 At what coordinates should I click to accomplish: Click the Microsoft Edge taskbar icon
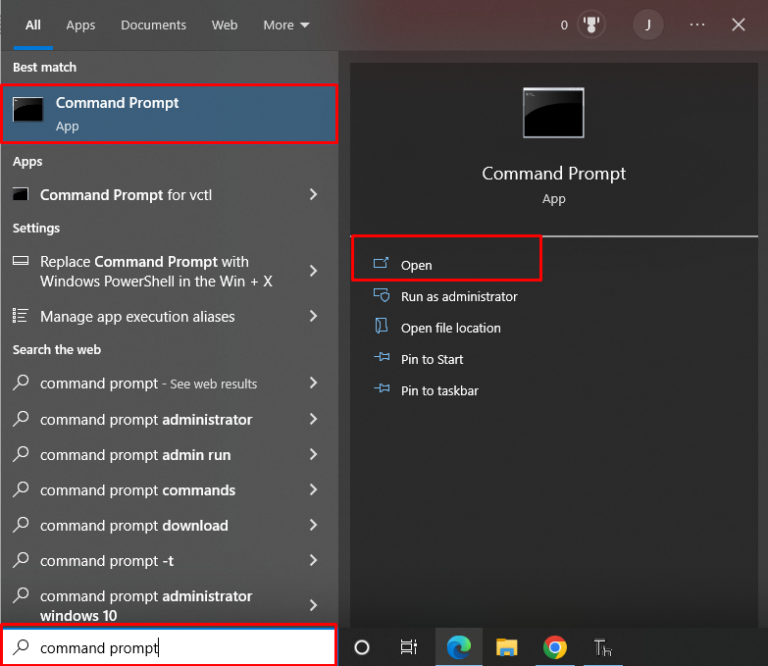456,647
